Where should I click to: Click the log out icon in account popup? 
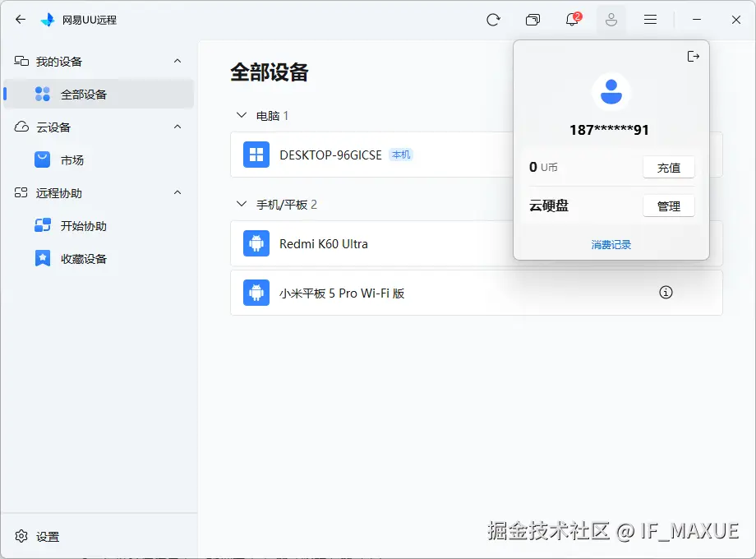pos(693,57)
